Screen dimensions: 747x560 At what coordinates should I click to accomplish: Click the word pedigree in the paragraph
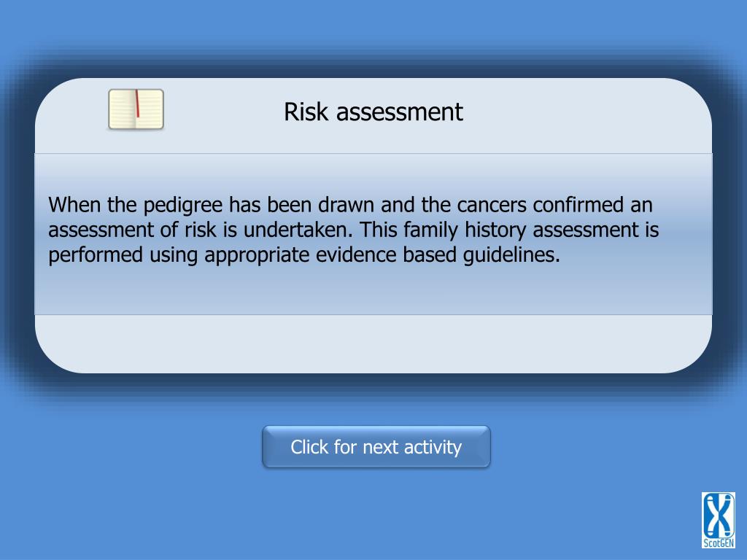pyautogui.click(x=182, y=205)
